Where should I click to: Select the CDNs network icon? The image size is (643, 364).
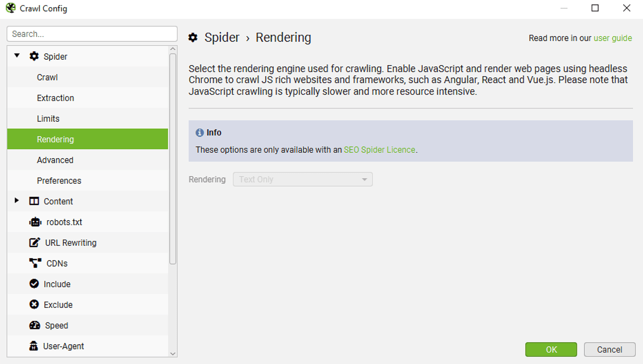[x=35, y=263]
